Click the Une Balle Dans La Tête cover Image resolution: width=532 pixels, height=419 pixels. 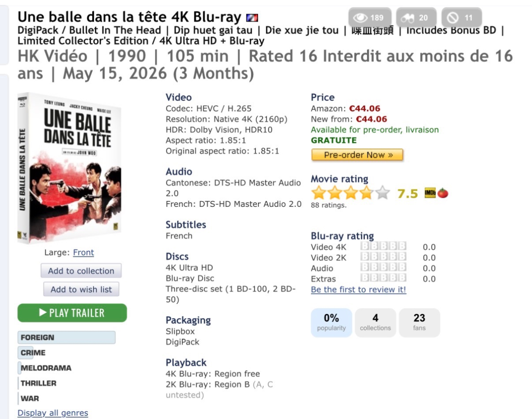pos(70,168)
